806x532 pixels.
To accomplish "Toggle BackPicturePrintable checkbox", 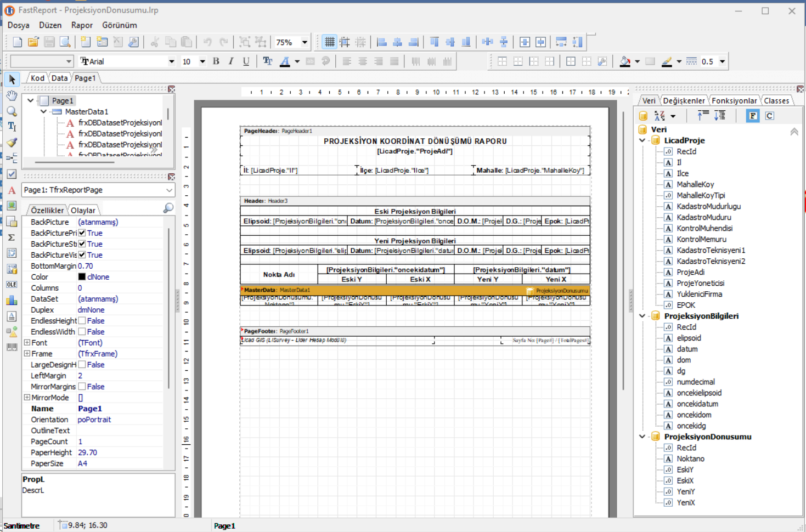I will [x=82, y=233].
